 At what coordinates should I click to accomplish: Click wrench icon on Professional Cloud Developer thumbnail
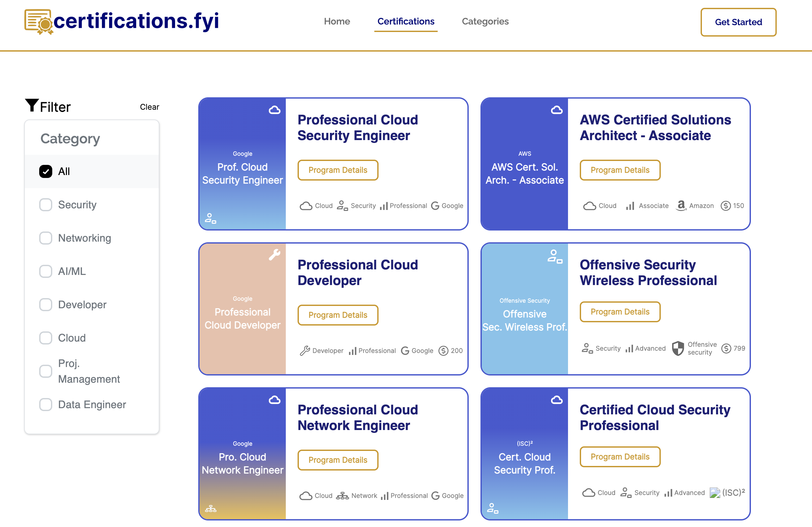point(274,255)
